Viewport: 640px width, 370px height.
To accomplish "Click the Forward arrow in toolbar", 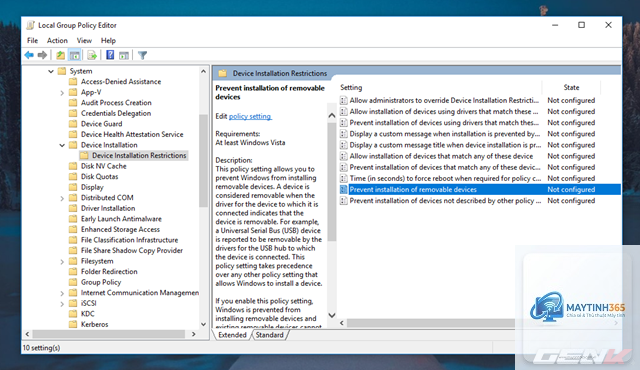I will point(42,55).
